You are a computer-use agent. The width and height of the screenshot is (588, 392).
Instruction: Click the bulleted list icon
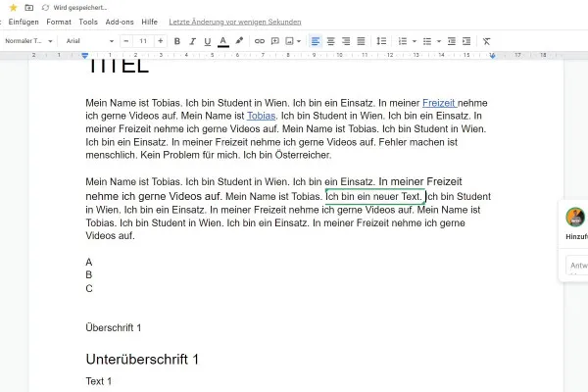[x=427, y=41]
